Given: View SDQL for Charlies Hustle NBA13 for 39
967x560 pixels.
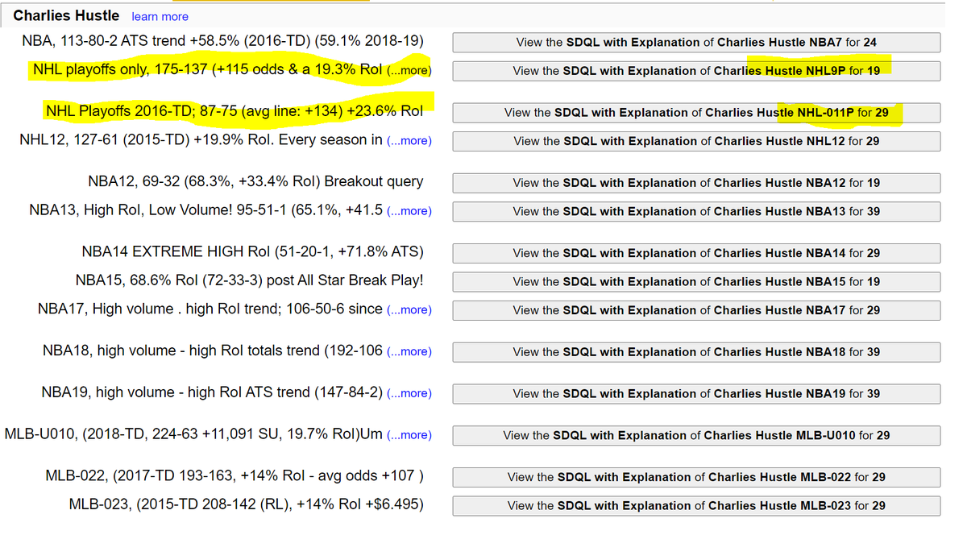Looking at the screenshot, I should point(696,211).
